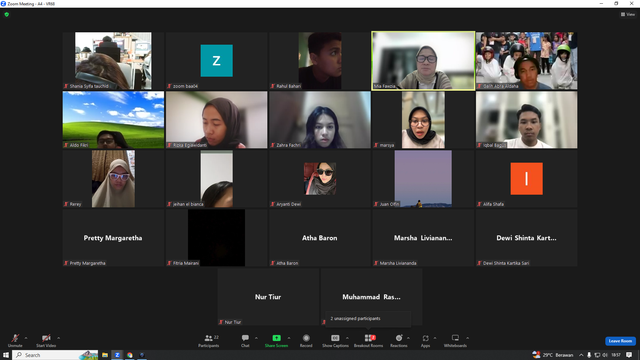Click the weather widget showing 29°C Berawan

(553, 355)
